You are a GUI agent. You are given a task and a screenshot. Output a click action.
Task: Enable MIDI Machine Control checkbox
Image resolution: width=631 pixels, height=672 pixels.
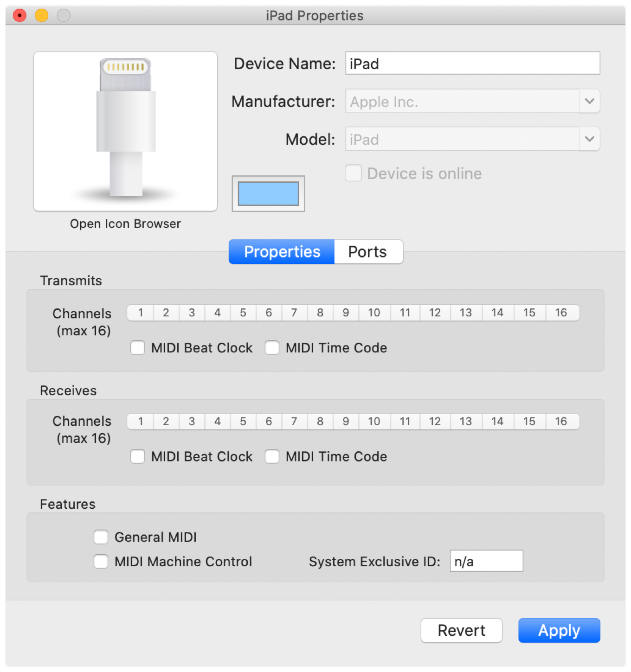(101, 562)
